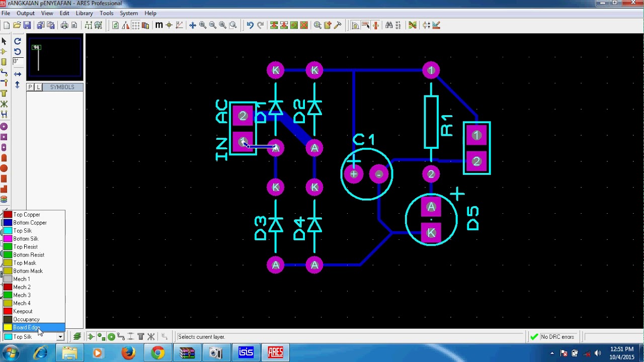
Task: Open the Edit menu
Action: click(x=64, y=13)
